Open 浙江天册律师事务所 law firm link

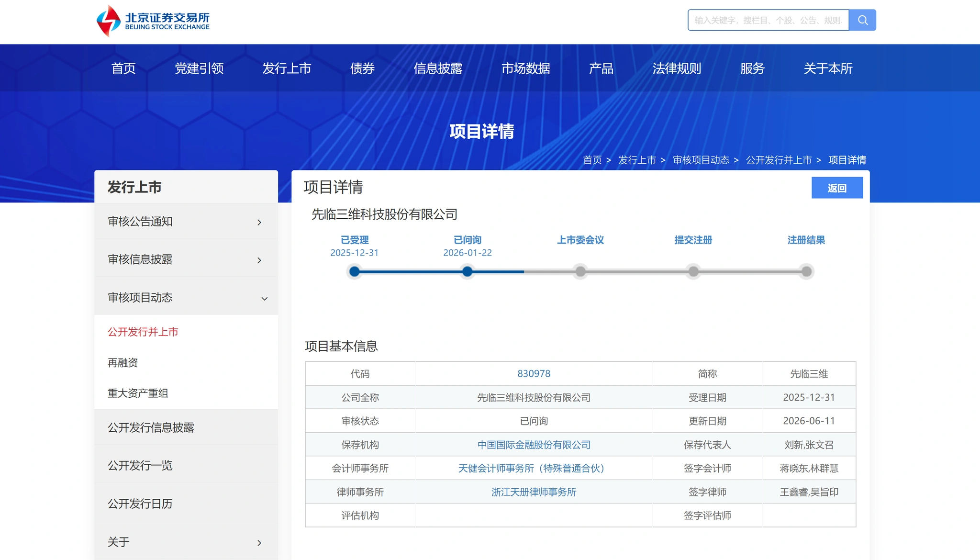[x=534, y=492]
